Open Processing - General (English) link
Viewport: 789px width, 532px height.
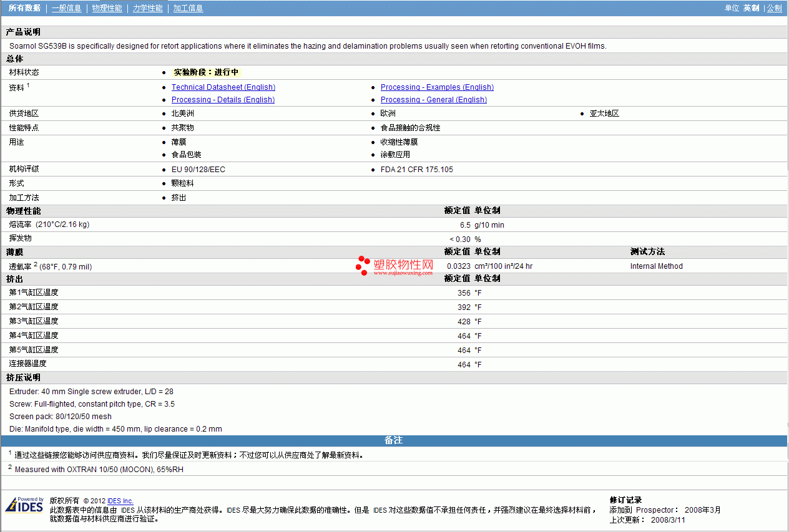[x=434, y=100]
